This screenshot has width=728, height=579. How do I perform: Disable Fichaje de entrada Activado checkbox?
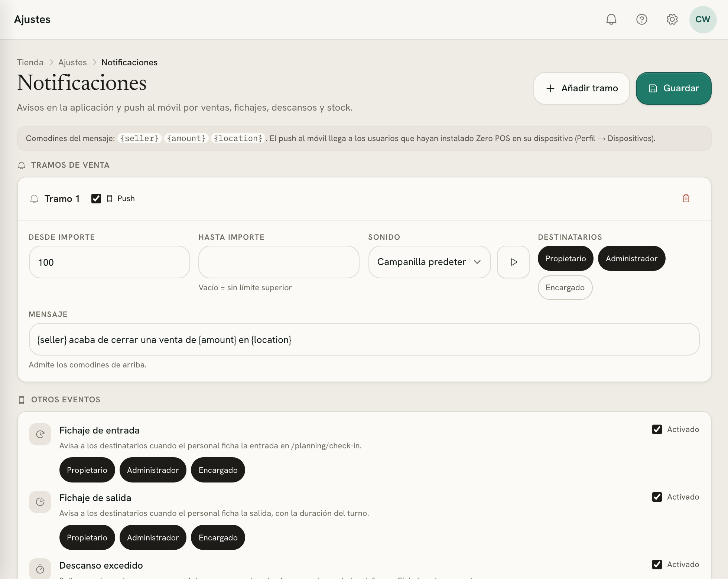(657, 429)
